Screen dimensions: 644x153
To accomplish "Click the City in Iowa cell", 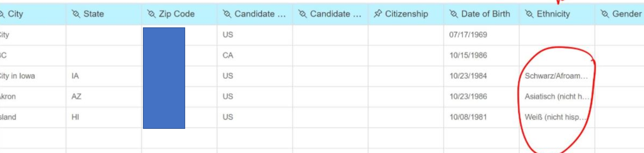I will 33,76.
